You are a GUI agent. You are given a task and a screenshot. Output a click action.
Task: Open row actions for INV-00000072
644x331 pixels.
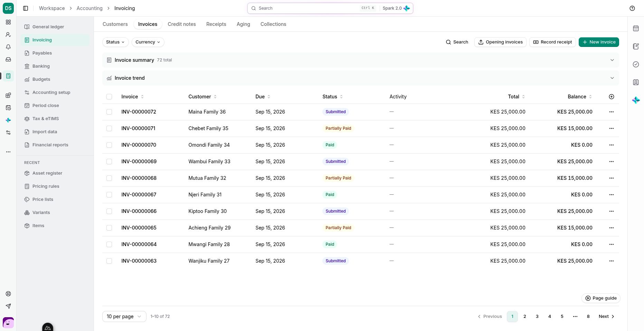pyautogui.click(x=612, y=112)
